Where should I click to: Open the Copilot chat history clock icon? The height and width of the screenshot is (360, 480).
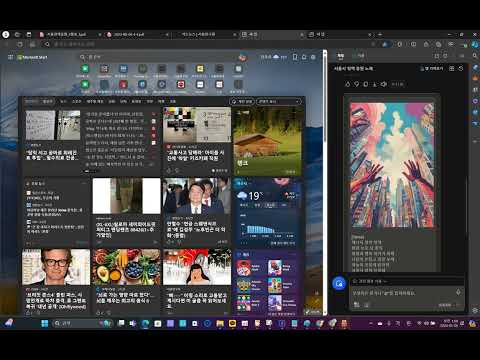[x=461, y=68]
